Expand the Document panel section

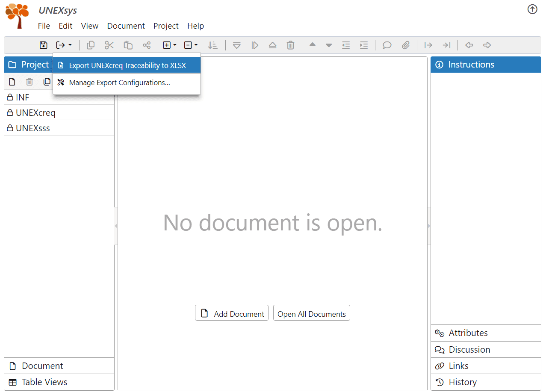59,366
